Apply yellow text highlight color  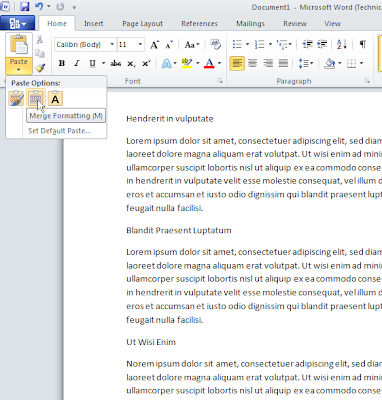coord(187,63)
